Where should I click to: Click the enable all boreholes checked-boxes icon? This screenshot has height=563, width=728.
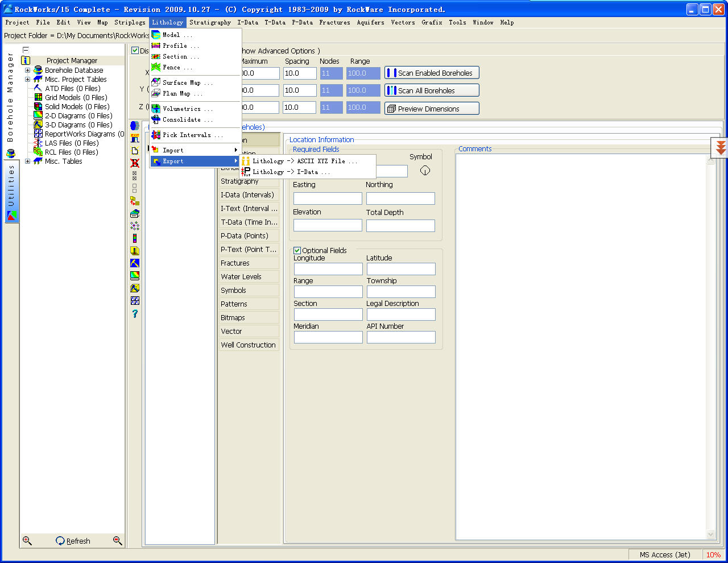135,175
